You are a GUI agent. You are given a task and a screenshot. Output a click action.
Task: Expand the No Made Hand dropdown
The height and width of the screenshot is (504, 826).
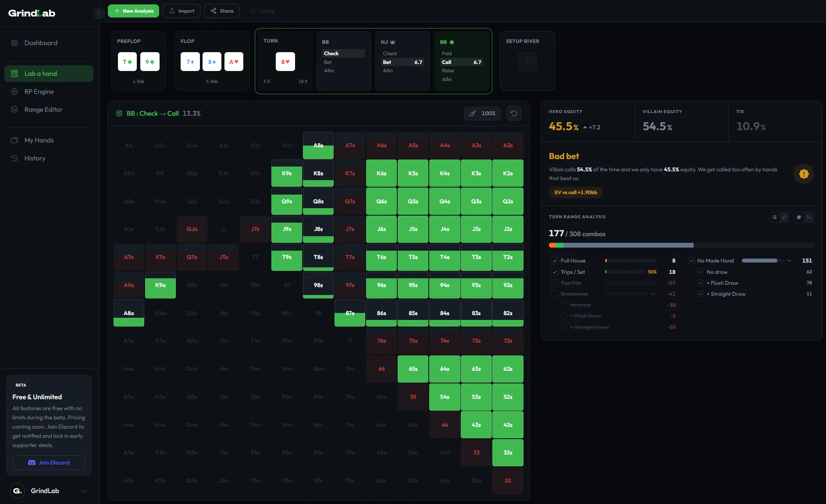tap(789, 260)
